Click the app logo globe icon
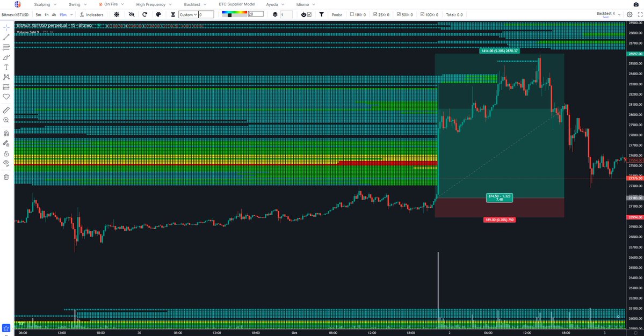644x336 pixels. tap(18, 4)
